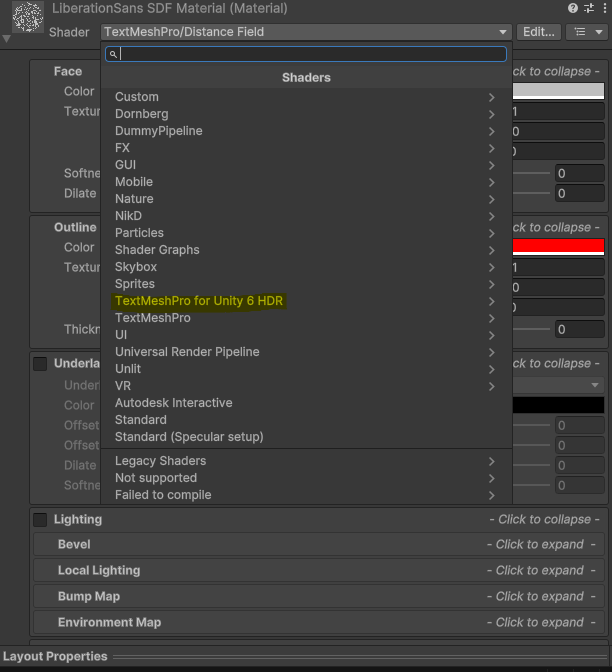Open the preset selector sliders icon
The height and width of the screenshot is (672, 612).
589,8
